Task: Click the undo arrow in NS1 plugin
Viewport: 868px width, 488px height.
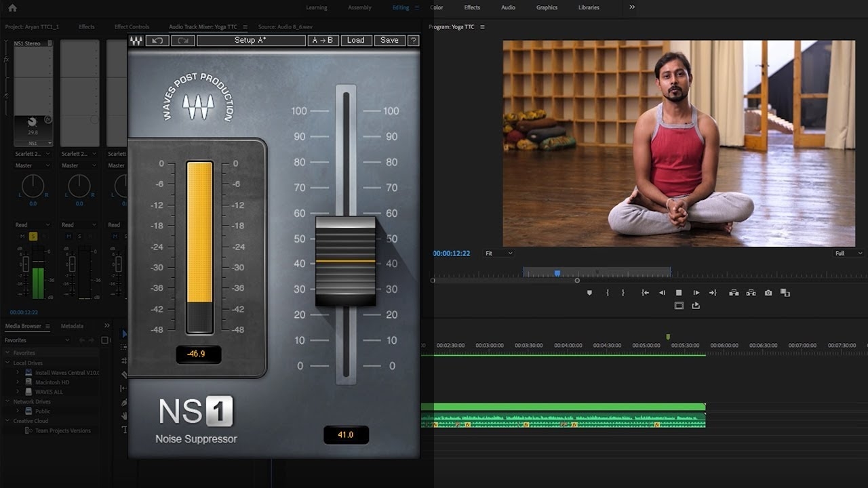Action: point(157,41)
